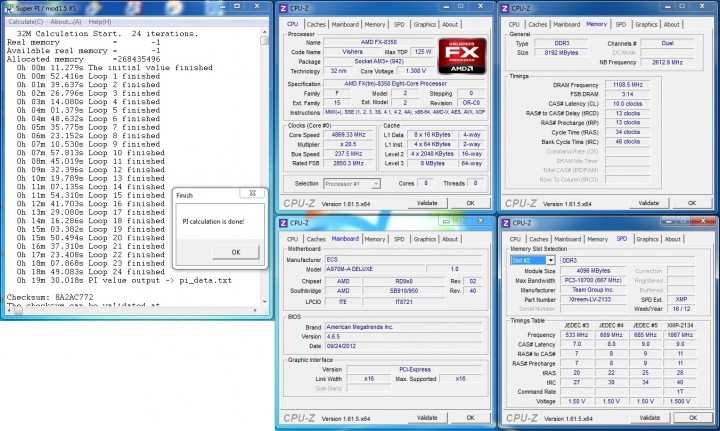720x431 pixels.
Task: Click the SPD Manufacturer value 'Team Group Inc.'
Action: (x=593, y=290)
